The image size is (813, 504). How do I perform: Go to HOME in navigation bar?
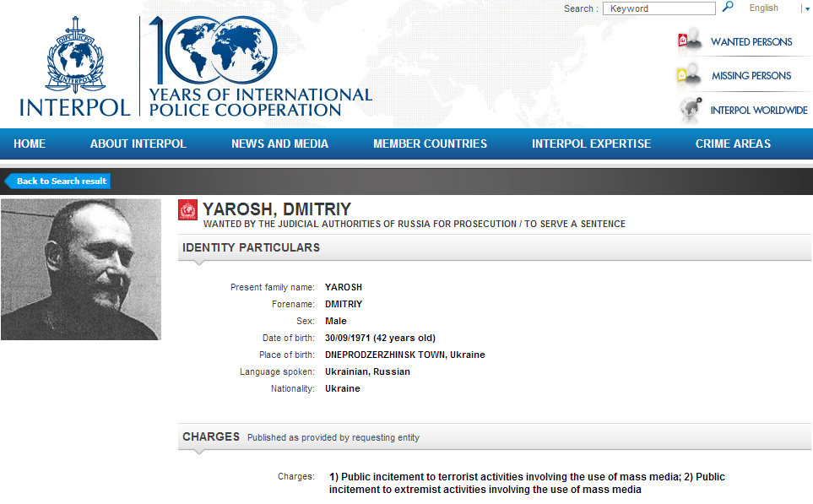coord(30,144)
